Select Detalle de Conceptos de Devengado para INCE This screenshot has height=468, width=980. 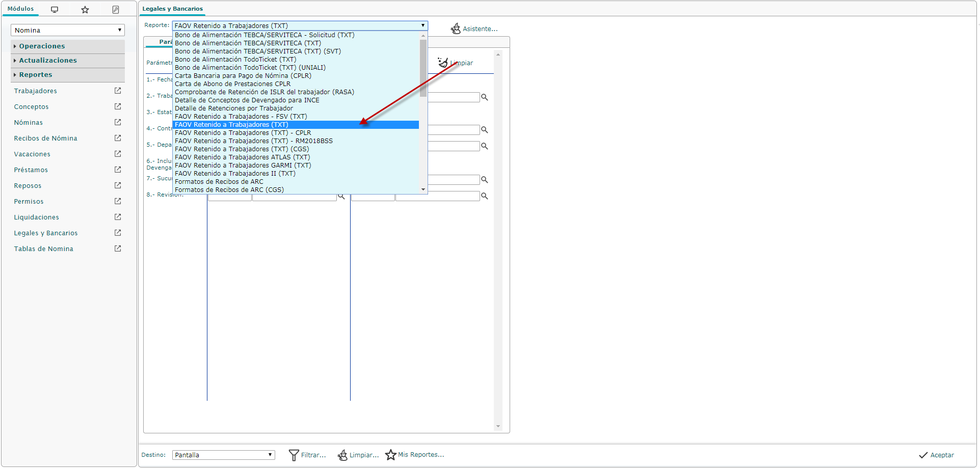pyautogui.click(x=296, y=100)
